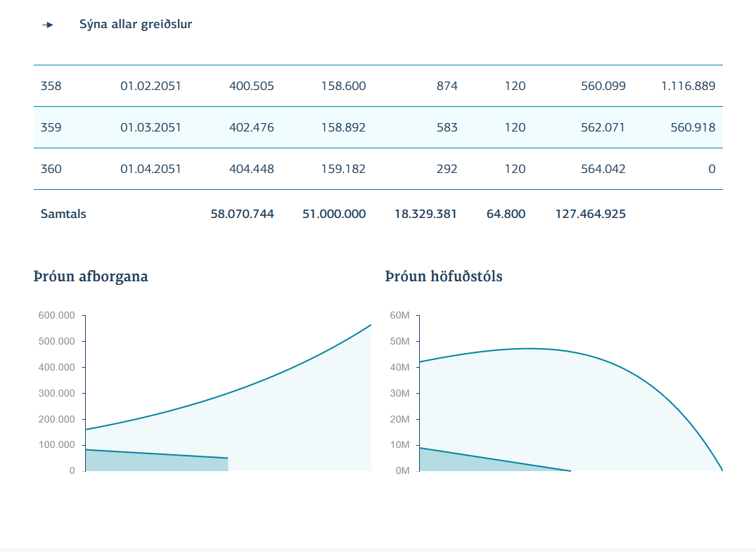This screenshot has width=756, height=552.
Task: Select remaining balance 1.116.889
Action: pyautogui.click(x=688, y=86)
